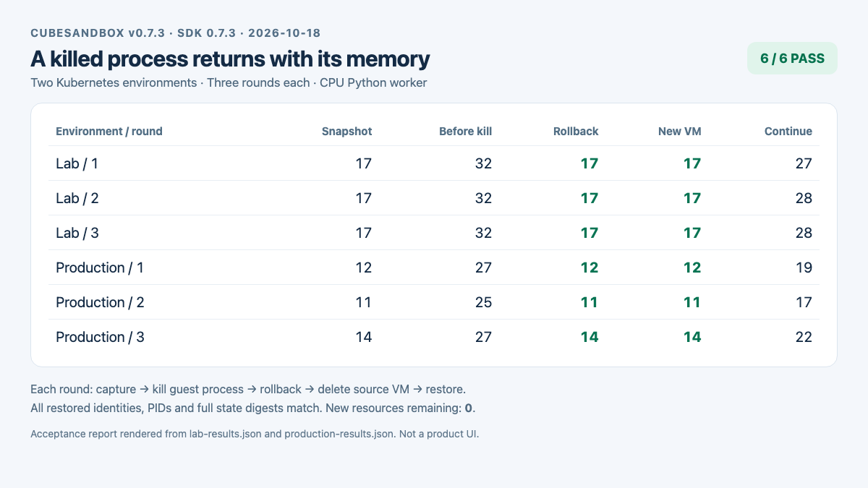The width and height of the screenshot is (868, 488).
Task: Click the CUBESANDBOX v0.7.3 version line
Action: pyautogui.click(x=176, y=33)
